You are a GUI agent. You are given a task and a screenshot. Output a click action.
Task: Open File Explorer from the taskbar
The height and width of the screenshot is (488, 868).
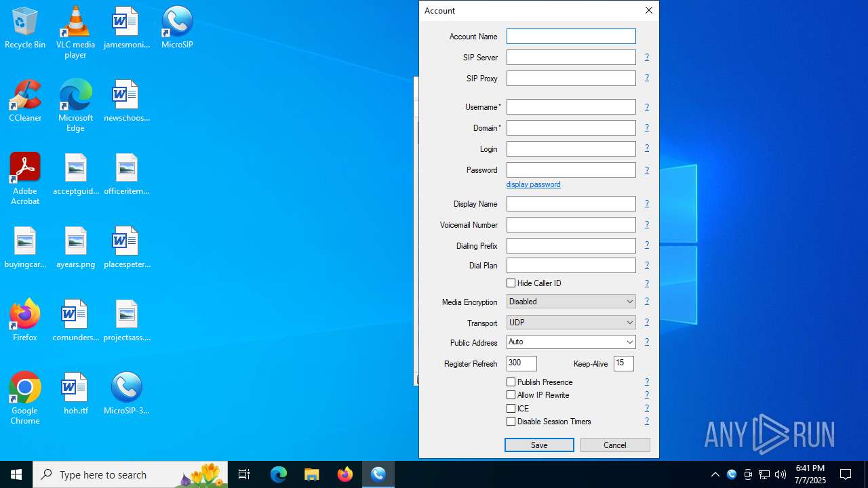312,474
